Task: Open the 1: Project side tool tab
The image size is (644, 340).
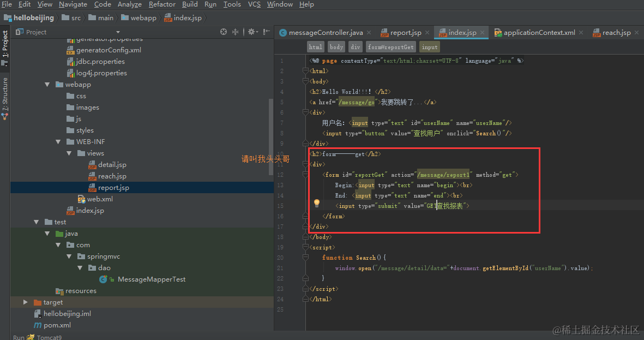Action: point(5,47)
